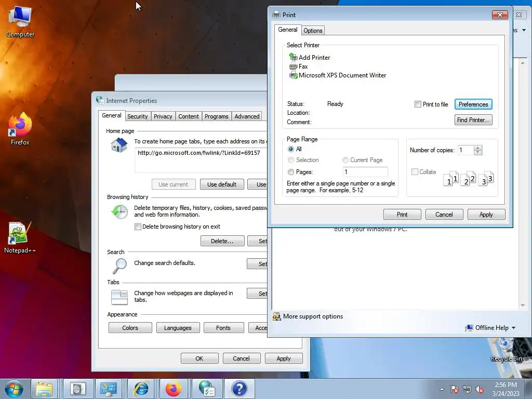The image size is (532, 399).
Task: Click the More support options link
Action: (313, 316)
